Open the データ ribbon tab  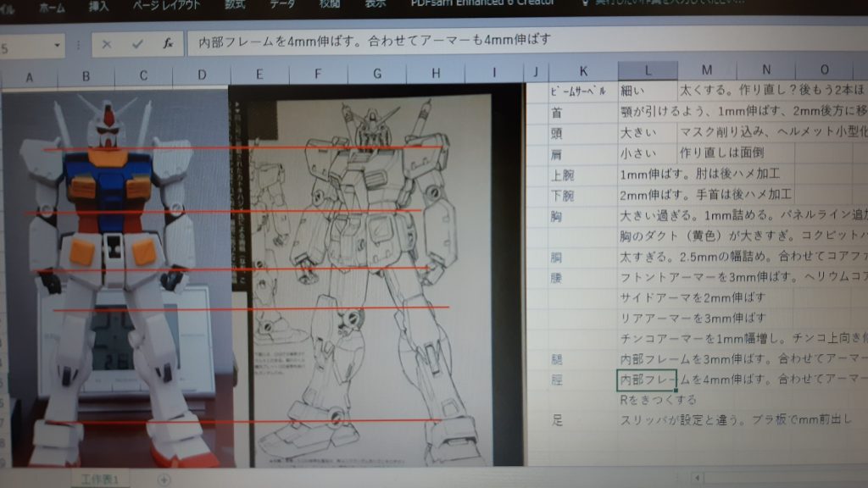tap(282, 4)
